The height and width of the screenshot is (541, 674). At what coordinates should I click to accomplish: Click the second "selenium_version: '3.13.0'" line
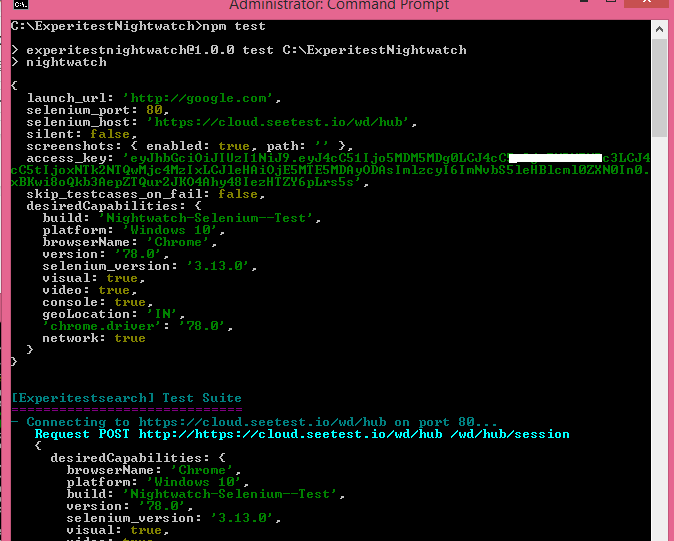coord(174,518)
